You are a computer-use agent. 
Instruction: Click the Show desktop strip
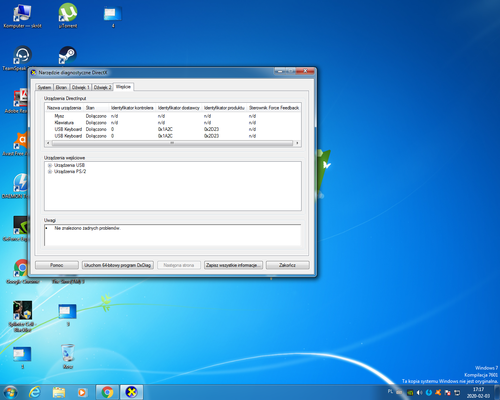coord(497,392)
